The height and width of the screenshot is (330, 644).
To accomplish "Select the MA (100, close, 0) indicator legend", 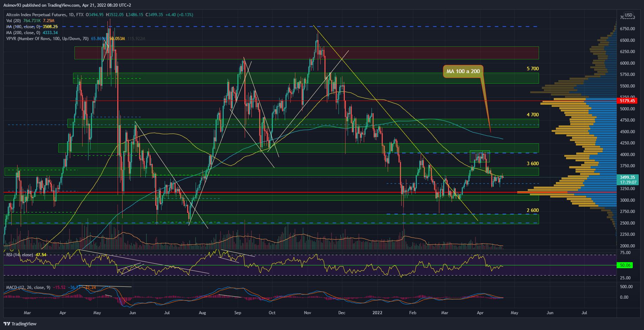I will [x=22, y=26].
